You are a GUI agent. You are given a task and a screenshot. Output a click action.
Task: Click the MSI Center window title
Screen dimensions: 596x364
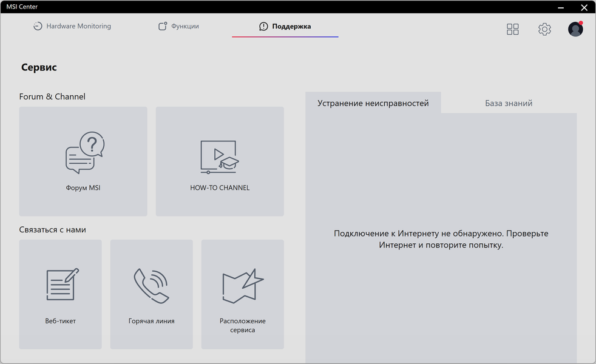(x=22, y=7)
